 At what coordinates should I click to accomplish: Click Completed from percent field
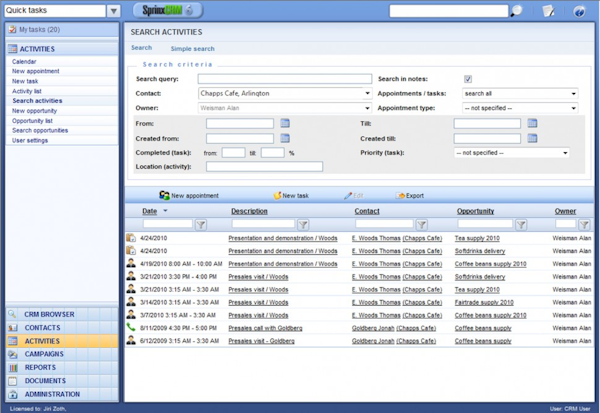tap(233, 153)
